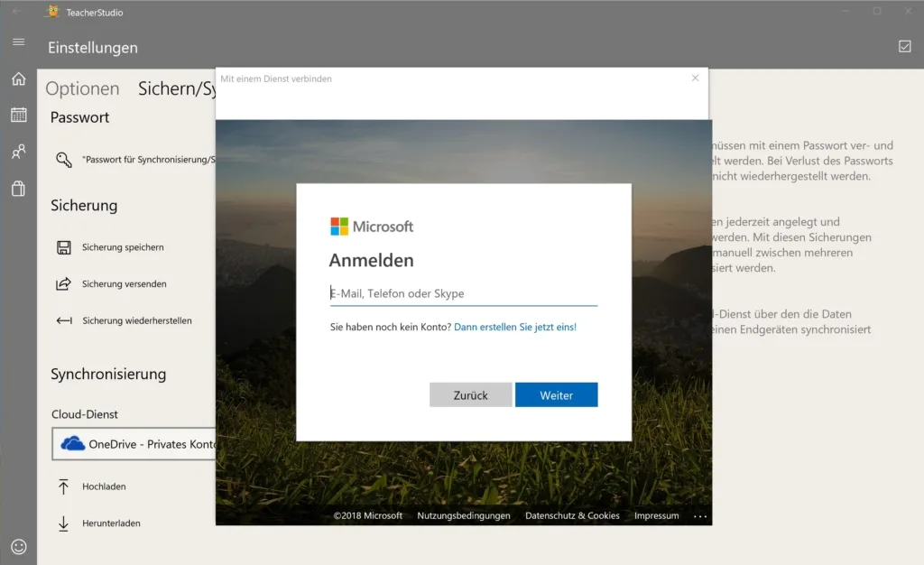Click the floppy disk Sicherung speichern icon
Image resolution: width=924 pixels, height=565 pixels.
[x=64, y=247]
